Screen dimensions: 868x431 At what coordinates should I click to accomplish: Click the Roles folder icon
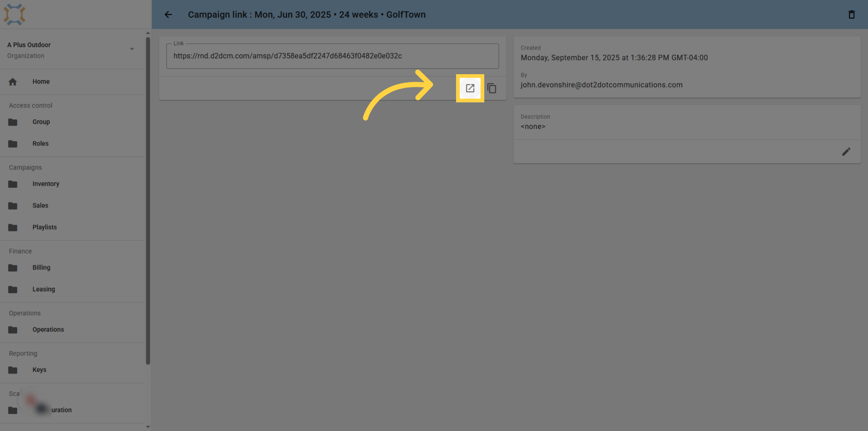13,144
